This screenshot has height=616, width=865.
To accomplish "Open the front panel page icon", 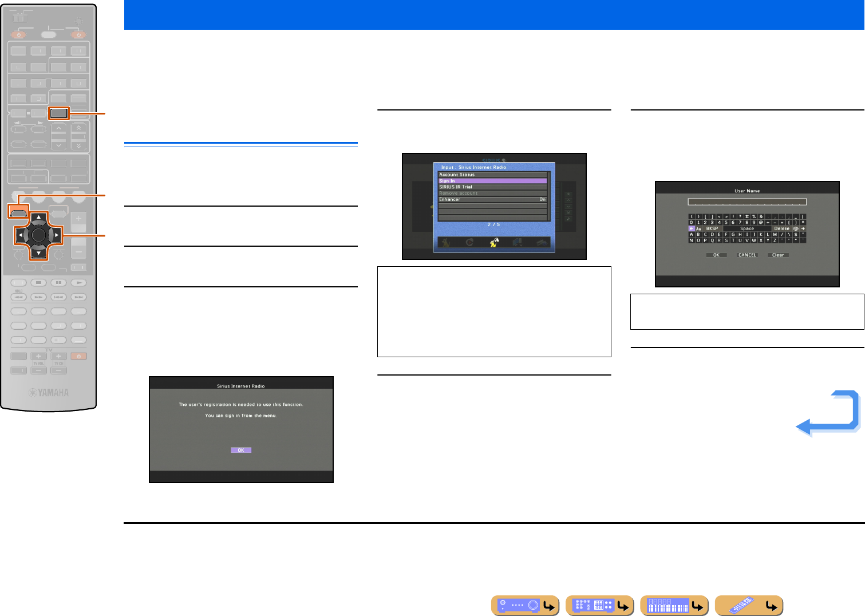I will 526,605.
